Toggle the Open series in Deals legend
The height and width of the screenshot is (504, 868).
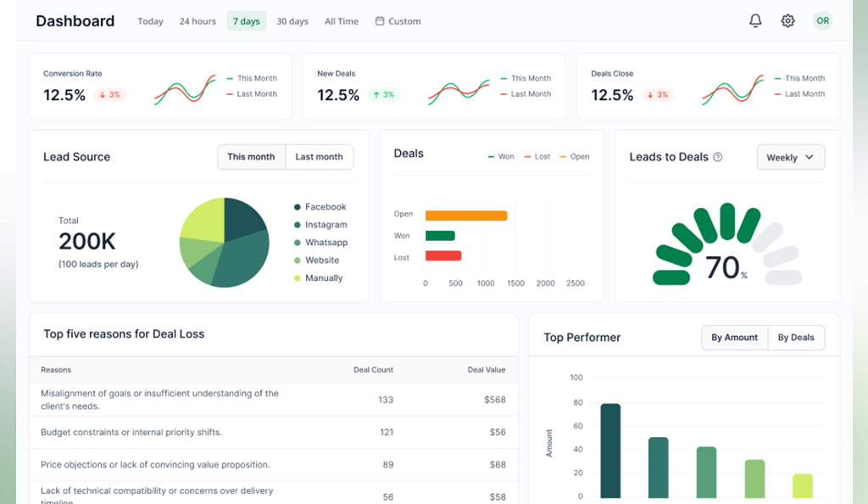(575, 156)
